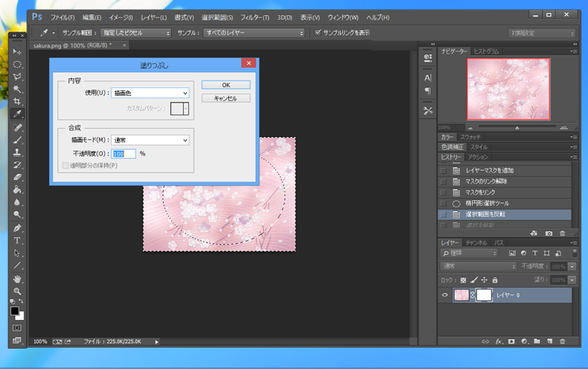Click the 不透明度 opacity input field

pos(124,154)
